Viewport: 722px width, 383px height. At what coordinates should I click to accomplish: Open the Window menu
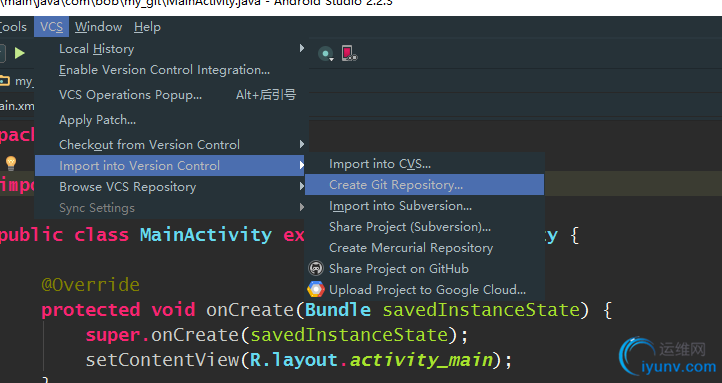(x=99, y=27)
